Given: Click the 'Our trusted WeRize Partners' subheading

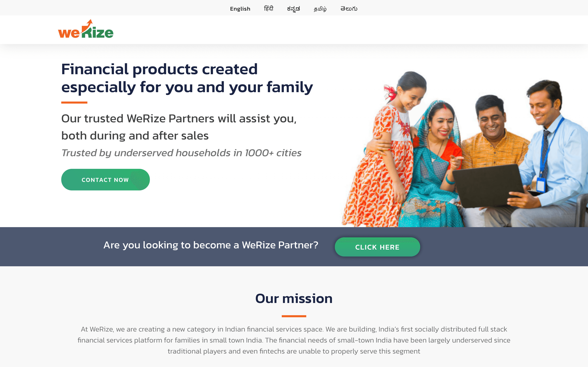Looking at the screenshot, I should 179,127.
